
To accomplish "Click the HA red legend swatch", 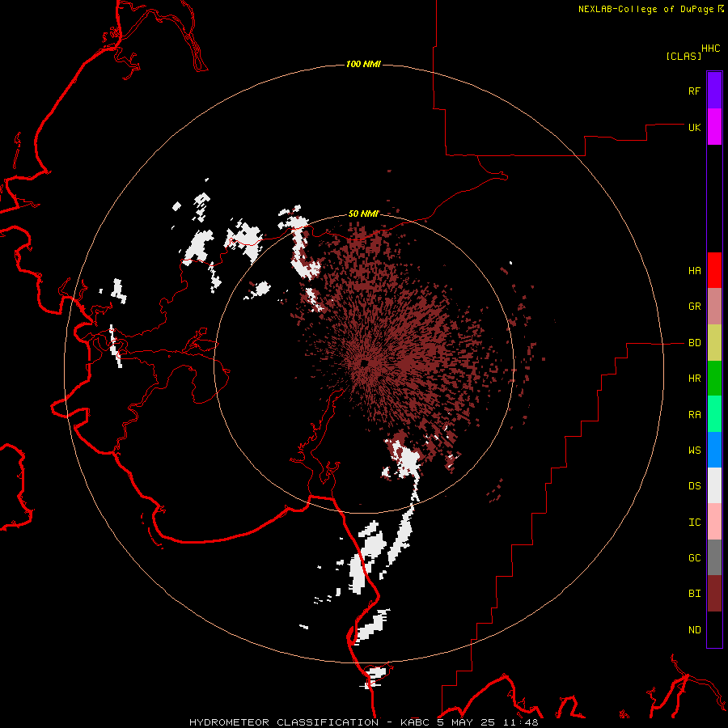I will pos(714,270).
